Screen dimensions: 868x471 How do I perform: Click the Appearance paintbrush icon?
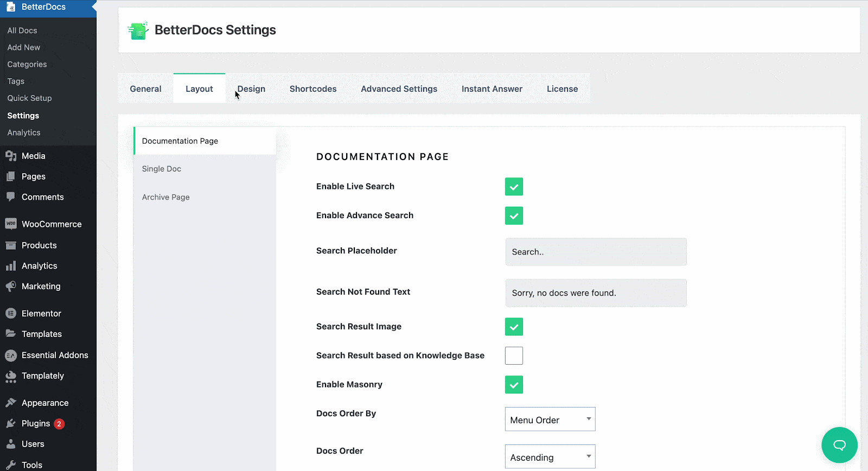pos(11,403)
